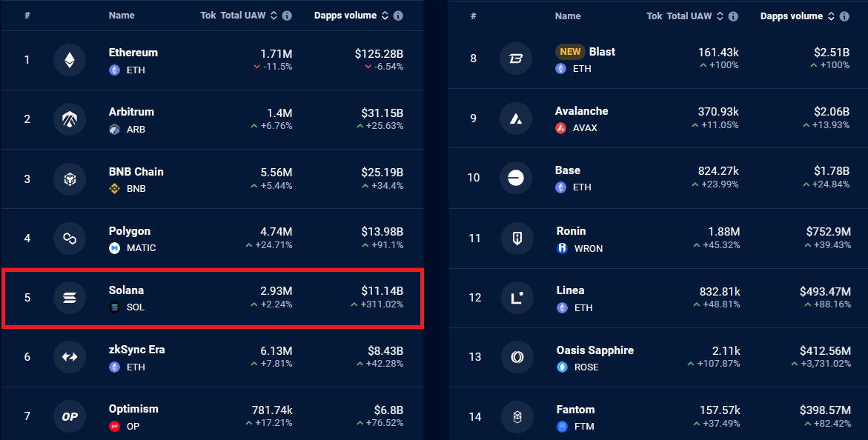This screenshot has width=868, height=440.
Task: Click the Ronin chain logo icon
Action: pos(516,238)
